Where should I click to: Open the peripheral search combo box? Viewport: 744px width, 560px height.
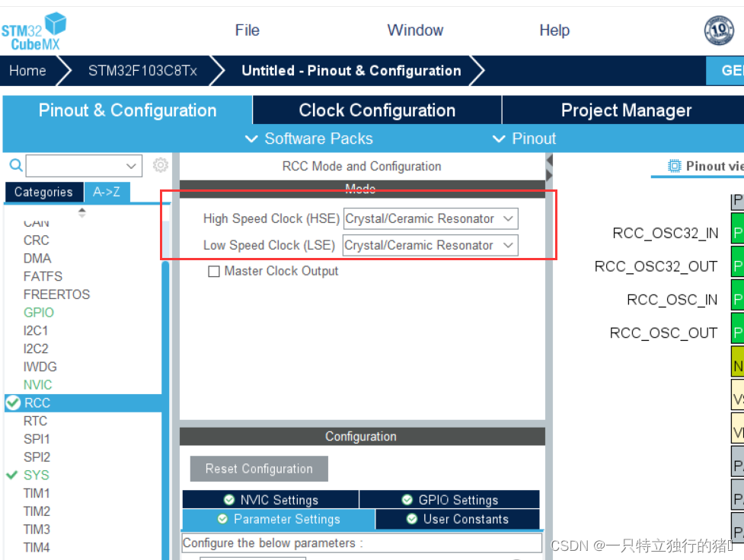[84, 165]
